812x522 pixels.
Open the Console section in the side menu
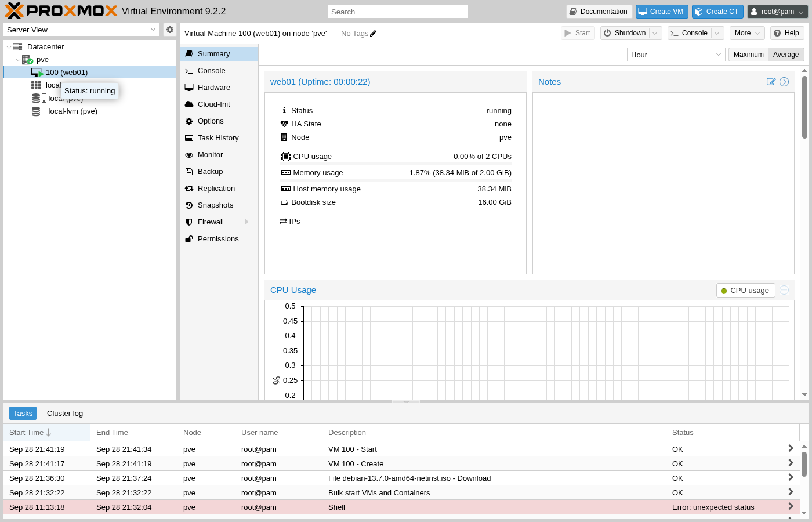pos(219,70)
